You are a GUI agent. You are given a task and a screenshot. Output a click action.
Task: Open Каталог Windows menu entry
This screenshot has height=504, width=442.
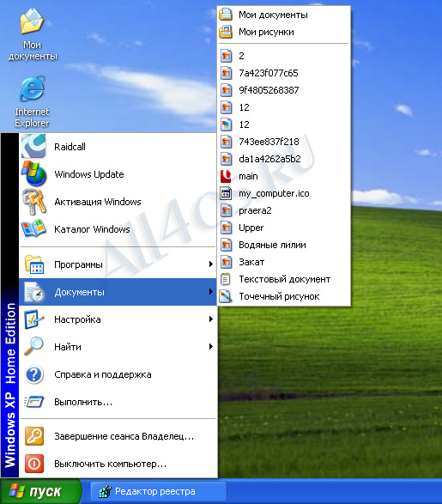(x=118, y=229)
